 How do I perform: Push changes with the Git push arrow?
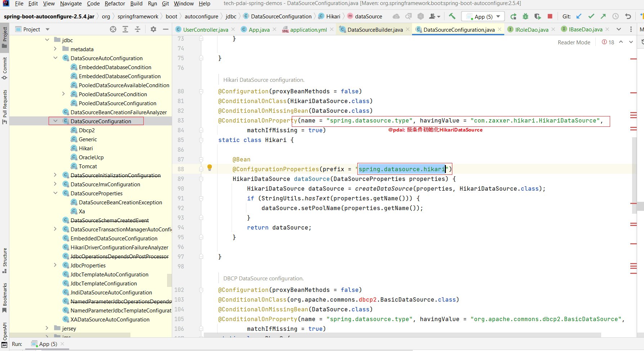tap(603, 16)
